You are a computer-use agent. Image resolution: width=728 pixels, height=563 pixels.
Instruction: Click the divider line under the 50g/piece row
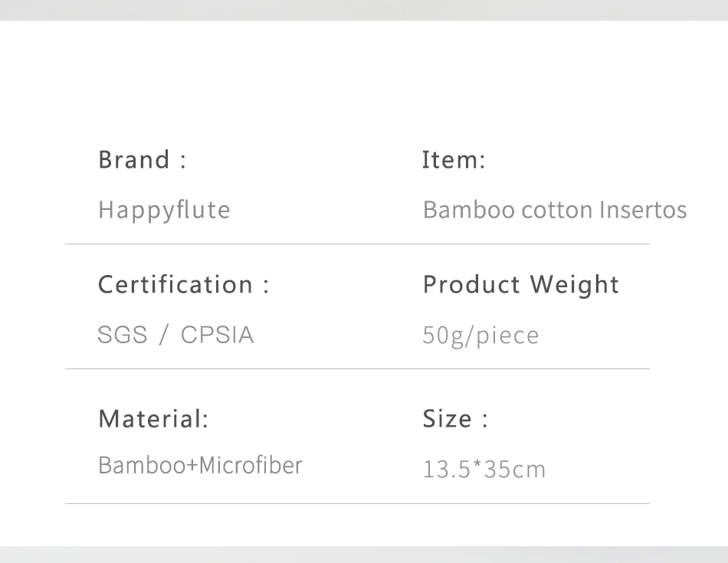[357, 369]
